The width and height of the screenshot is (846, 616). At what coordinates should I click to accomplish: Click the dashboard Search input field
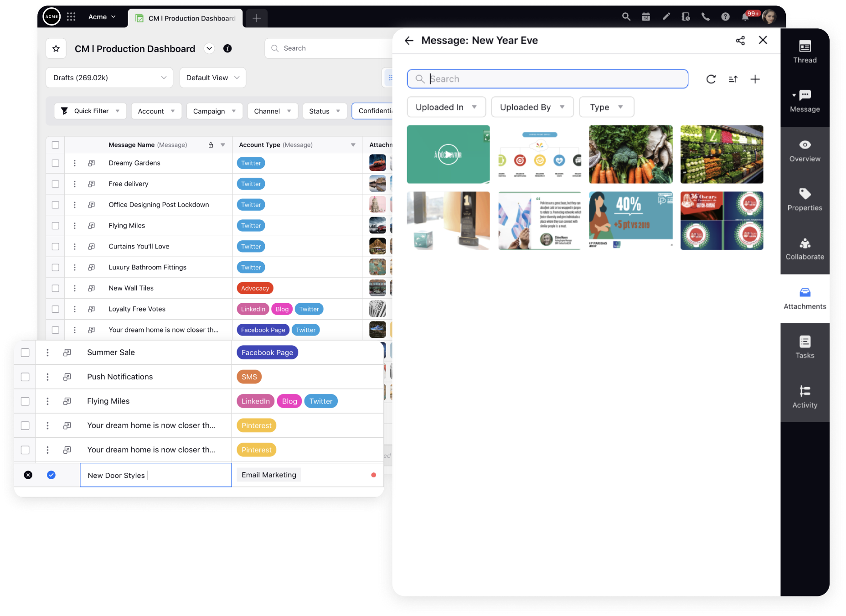[329, 48]
